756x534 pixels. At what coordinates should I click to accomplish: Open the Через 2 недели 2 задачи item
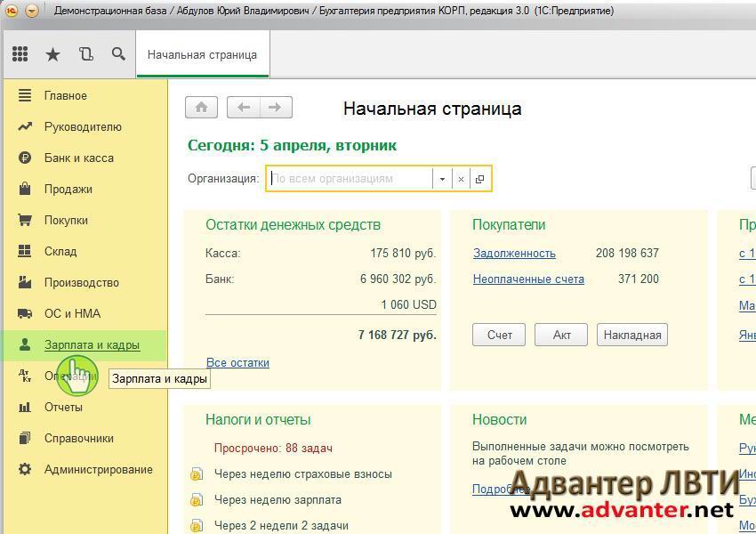(281, 525)
